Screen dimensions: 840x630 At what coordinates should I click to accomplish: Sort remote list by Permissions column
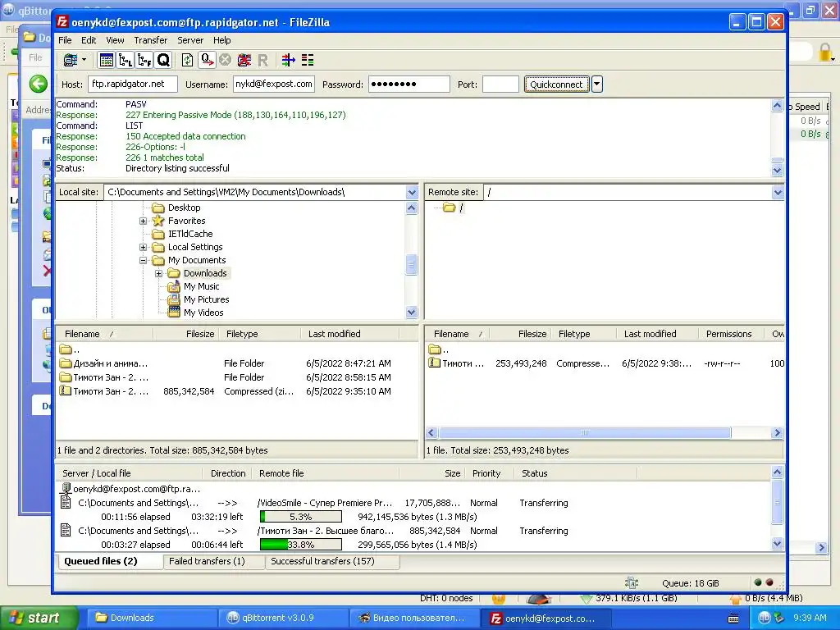click(x=733, y=334)
